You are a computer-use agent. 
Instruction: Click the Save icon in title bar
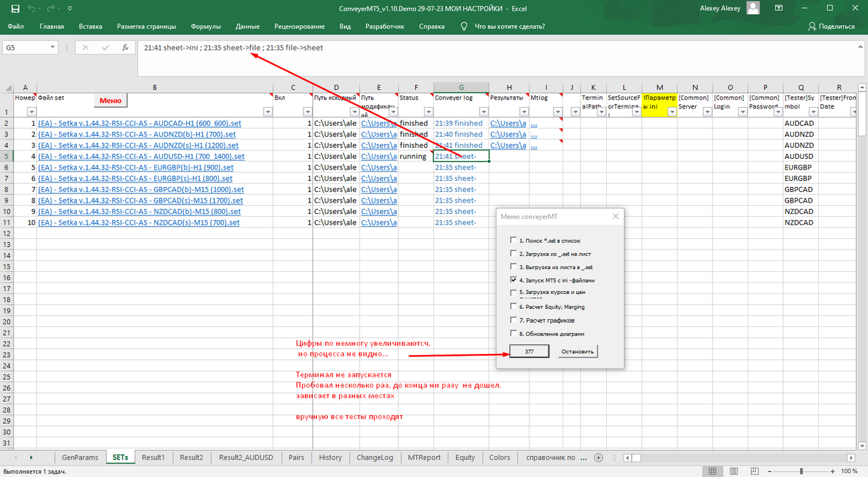tap(15, 9)
